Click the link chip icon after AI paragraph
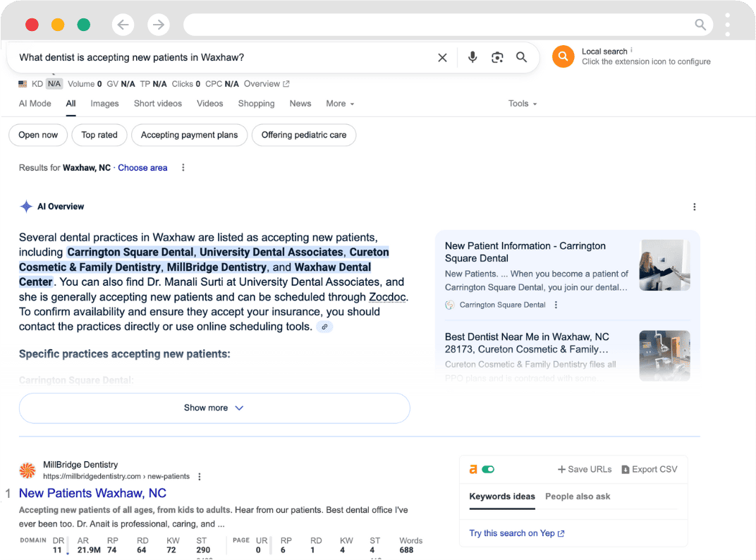The width and height of the screenshot is (756, 560). [324, 327]
